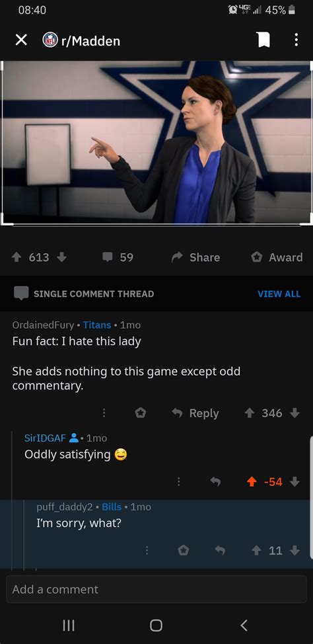Close the post with the X icon
The width and height of the screenshot is (313, 644).
pyautogui.click(x=21, y=40)
